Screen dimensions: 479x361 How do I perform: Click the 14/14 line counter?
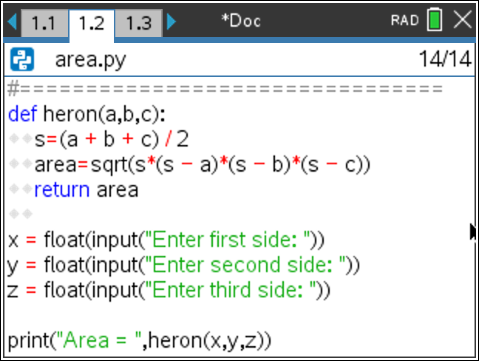click(445, 59)
